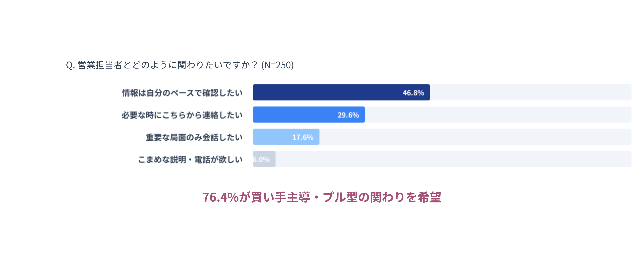Click the 76.4% summary headline
The height and width of the screenshot is (256, 644).
pyautogui.click(x=321, y=197)
